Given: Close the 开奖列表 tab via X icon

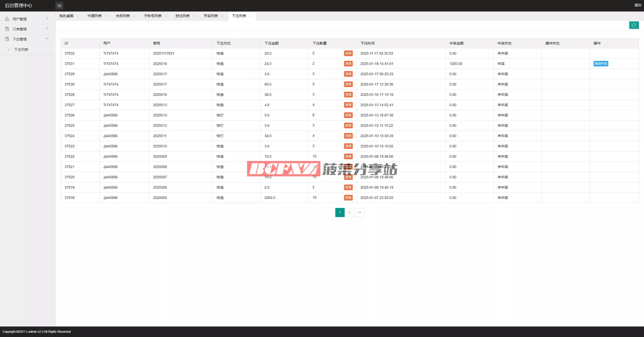Looking at the screenshot, I should tap(222, 16).
